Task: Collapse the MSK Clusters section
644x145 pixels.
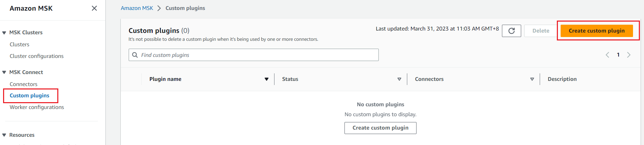Action: 4,33
